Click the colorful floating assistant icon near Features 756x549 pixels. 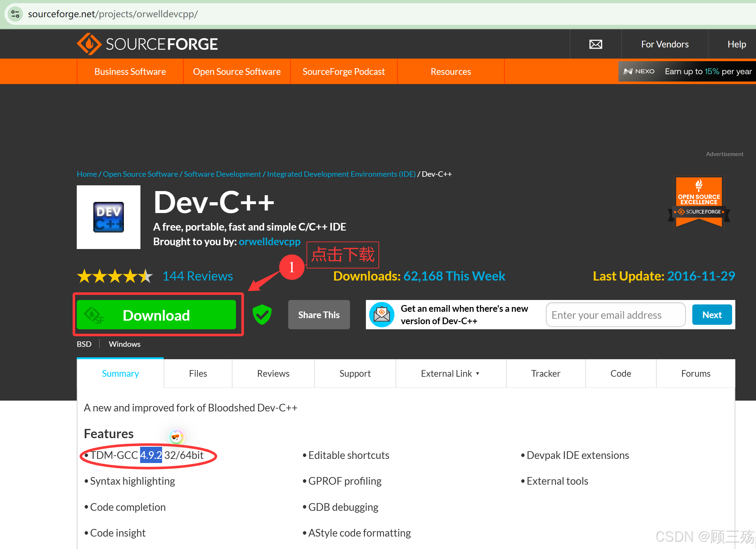(176, 436)
